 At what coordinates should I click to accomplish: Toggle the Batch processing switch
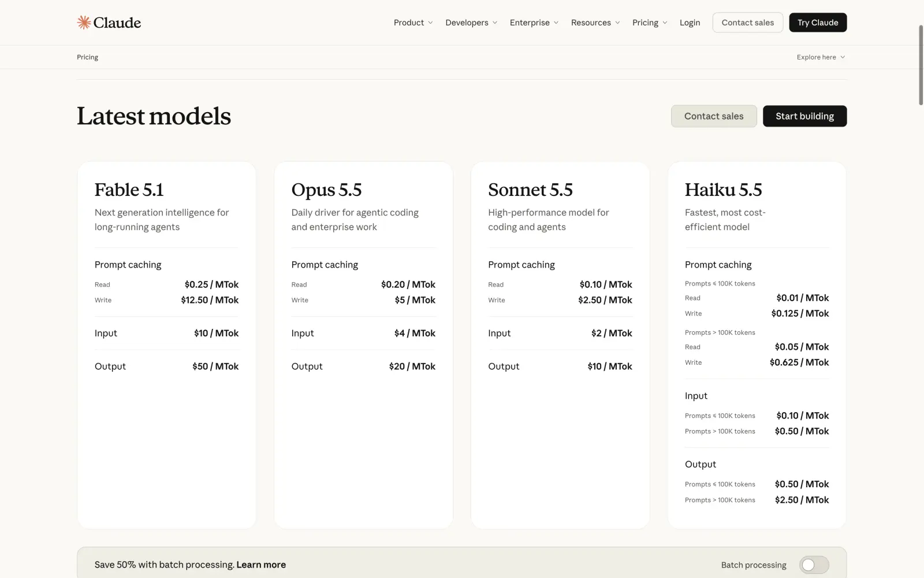[814, 565]
